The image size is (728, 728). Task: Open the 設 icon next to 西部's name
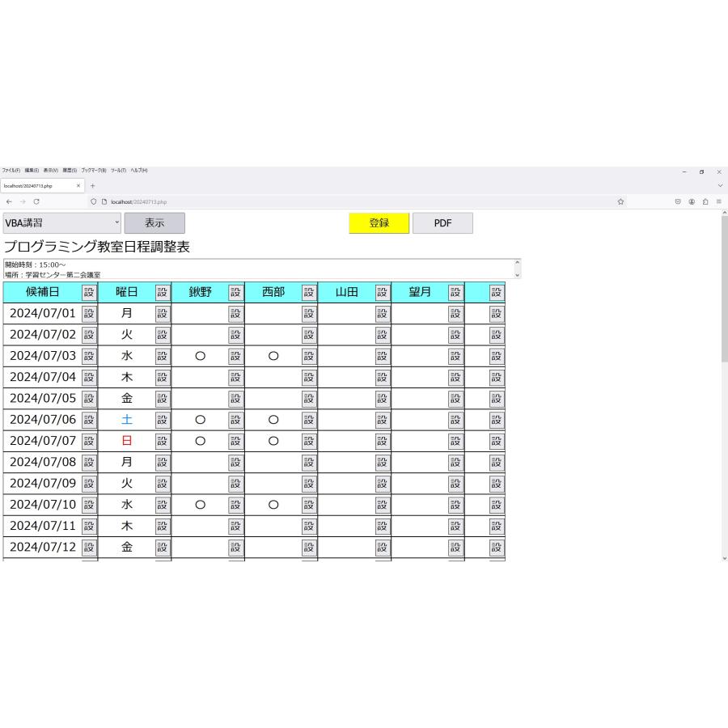pos(308,292)
